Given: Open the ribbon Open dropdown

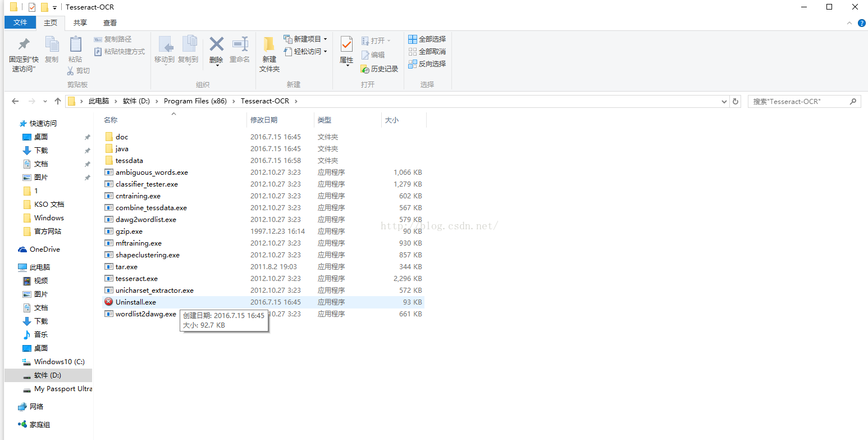Looking at the screenshot, I should (x=376, y=40).
